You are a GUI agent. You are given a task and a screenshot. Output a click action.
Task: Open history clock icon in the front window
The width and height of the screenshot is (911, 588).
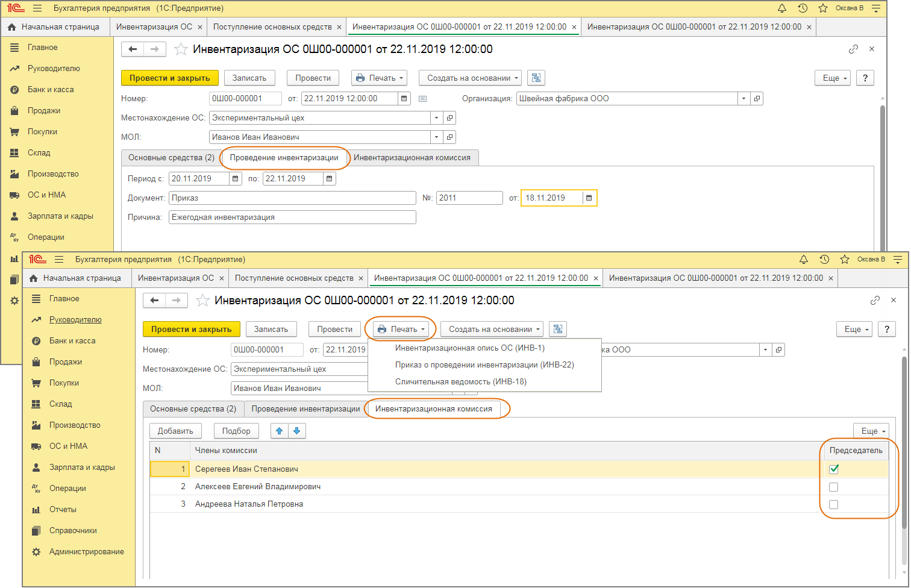(824, 260)
